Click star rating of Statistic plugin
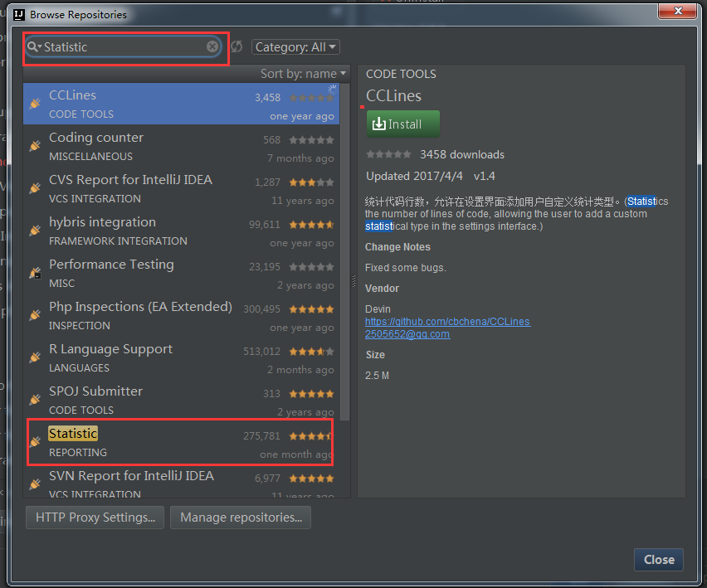This screenshot has height=588, width=707. [310, 435]
